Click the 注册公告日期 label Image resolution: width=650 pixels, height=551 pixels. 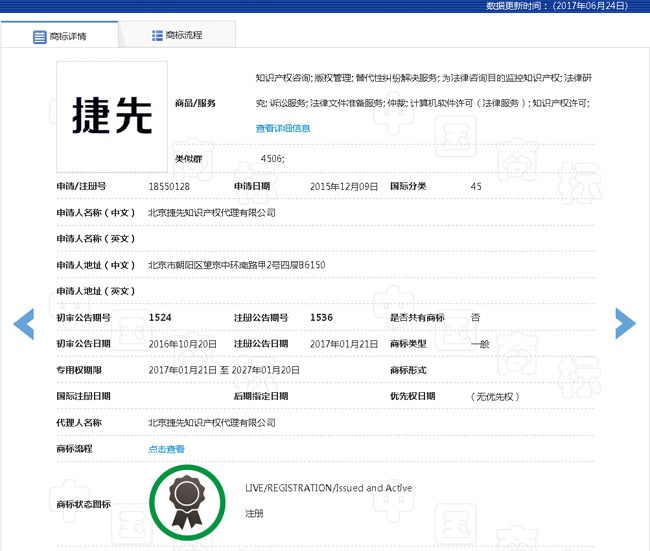(261, 344)
